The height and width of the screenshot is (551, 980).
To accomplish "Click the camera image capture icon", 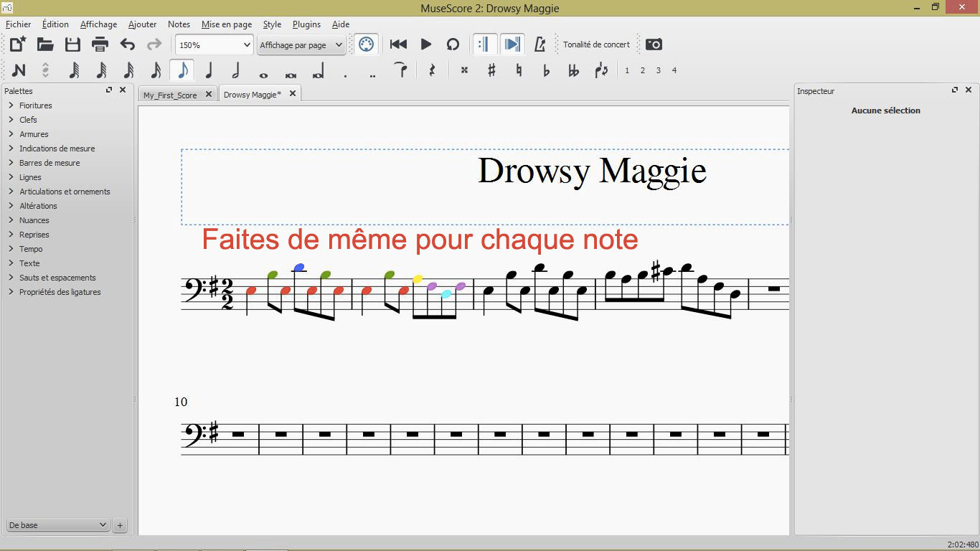I will click(x=654, y=44).
